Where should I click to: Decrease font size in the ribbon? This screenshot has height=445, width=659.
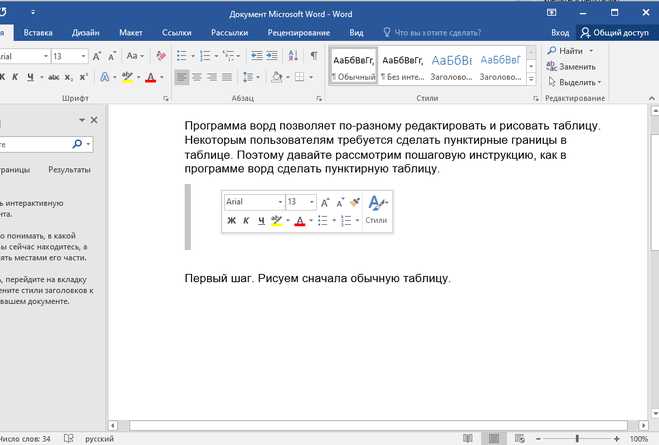(112, 56)
